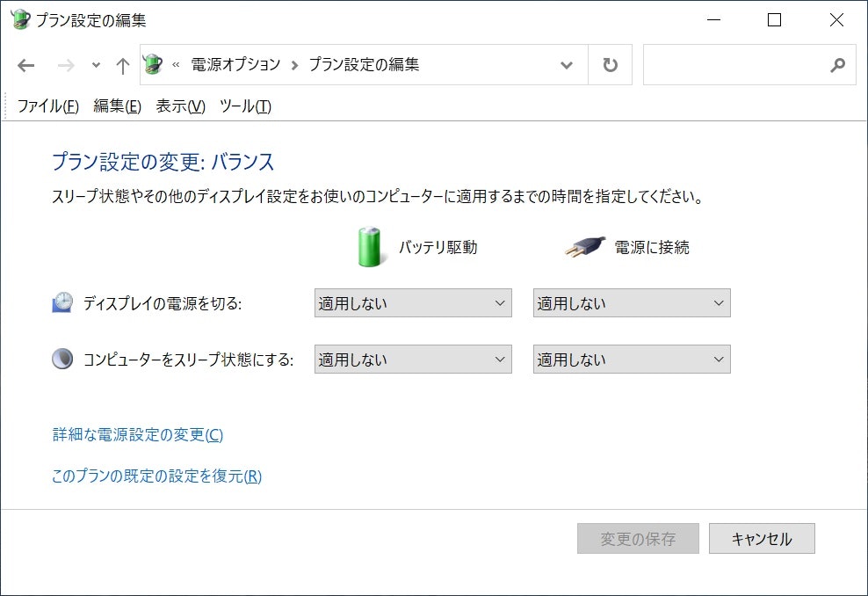Viewport: 868px width, 596px height.
Task: Click the title bar window icon
Action: [x=20, y=20]
